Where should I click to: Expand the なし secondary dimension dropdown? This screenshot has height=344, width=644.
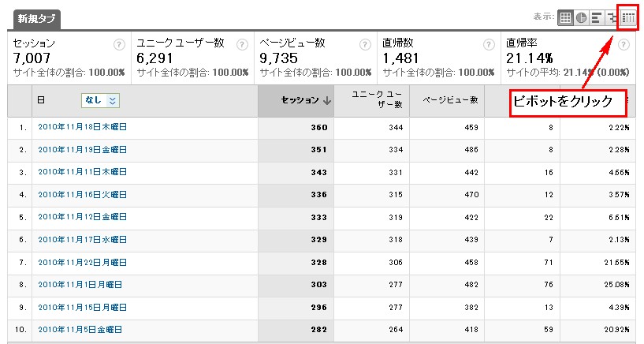(101, 100)
